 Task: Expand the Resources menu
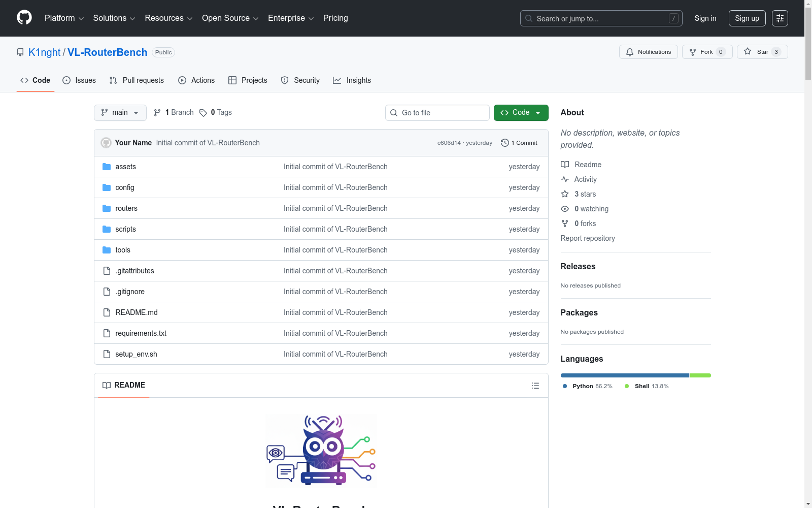[x=168, y=18]
